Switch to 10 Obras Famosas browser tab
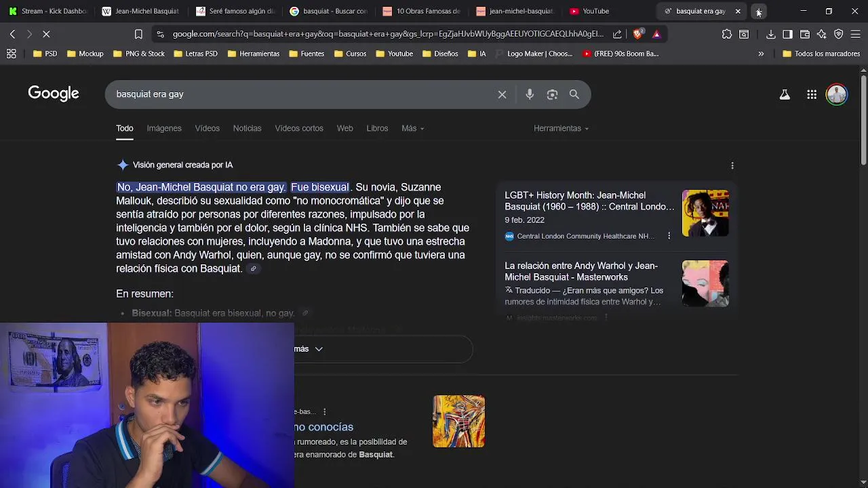The width and height of the screenshot is (868, 488). coord(422,12)
